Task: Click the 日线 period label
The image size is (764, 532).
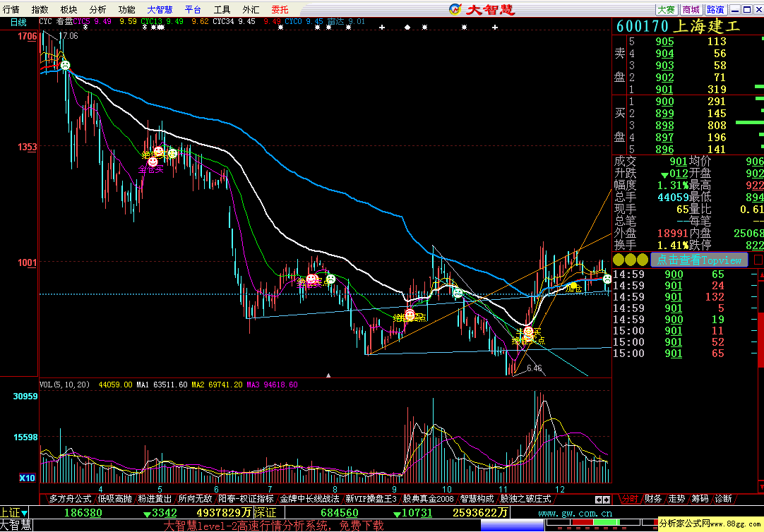Action: (18, 22)
